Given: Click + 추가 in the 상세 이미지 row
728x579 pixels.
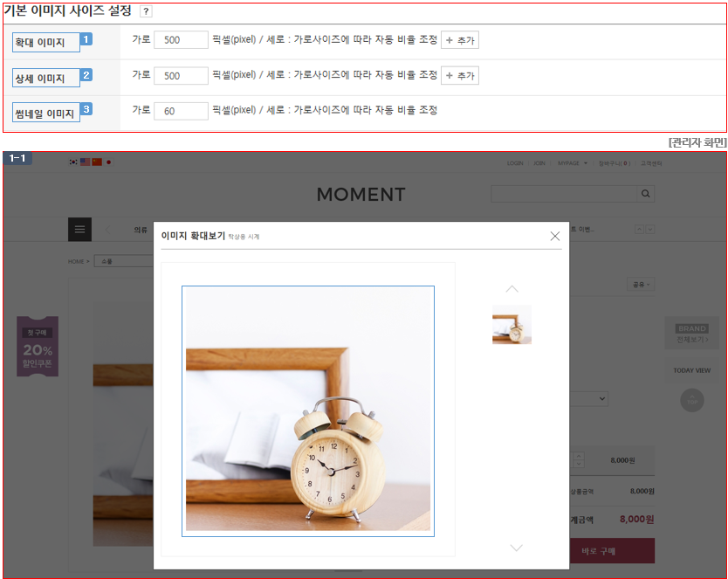Looking at the screenshot, I should coord(460,76).
